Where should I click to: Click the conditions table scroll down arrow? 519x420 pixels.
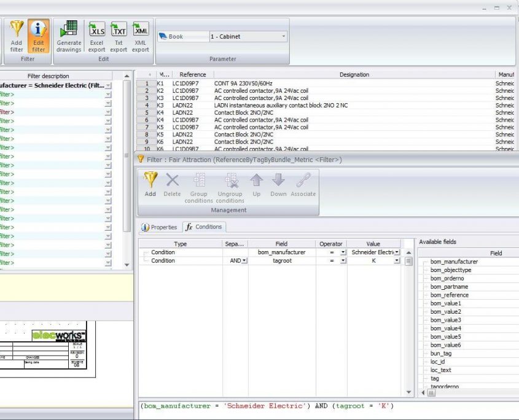coord(409,392)
